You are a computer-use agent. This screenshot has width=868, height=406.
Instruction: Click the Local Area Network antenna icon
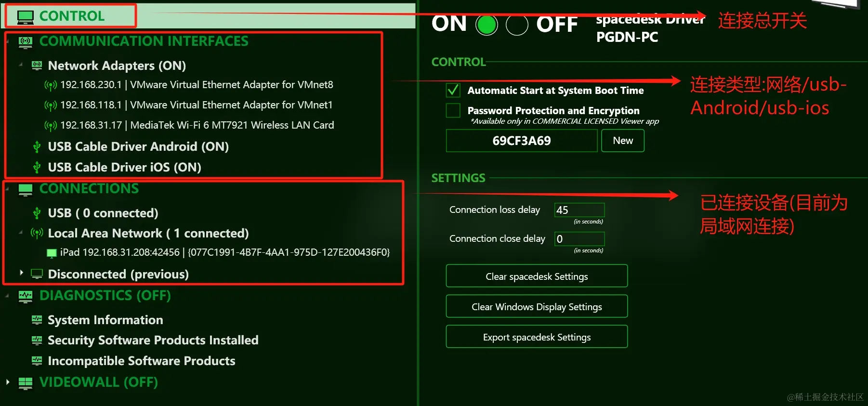coord(37,233)
